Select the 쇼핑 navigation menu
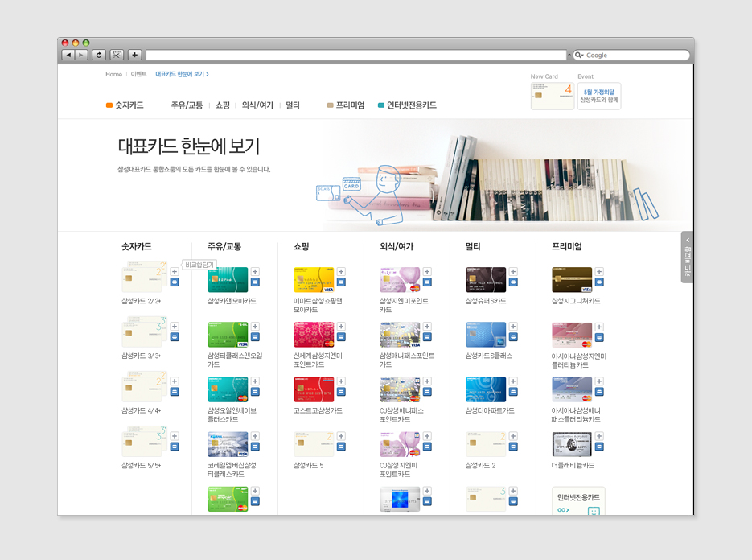752x560 pixels. coord(223,105)
